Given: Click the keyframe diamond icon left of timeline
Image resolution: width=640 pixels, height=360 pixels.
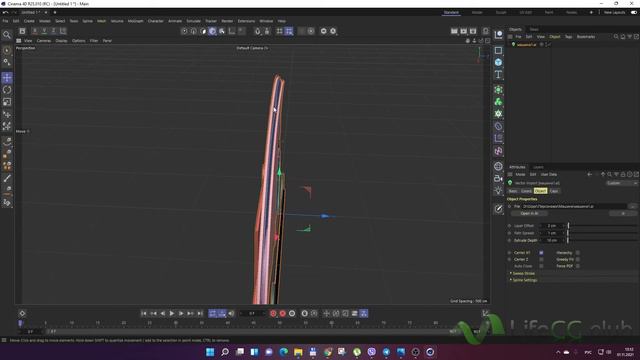Looking at the screenshot, I should click(22, 313).
